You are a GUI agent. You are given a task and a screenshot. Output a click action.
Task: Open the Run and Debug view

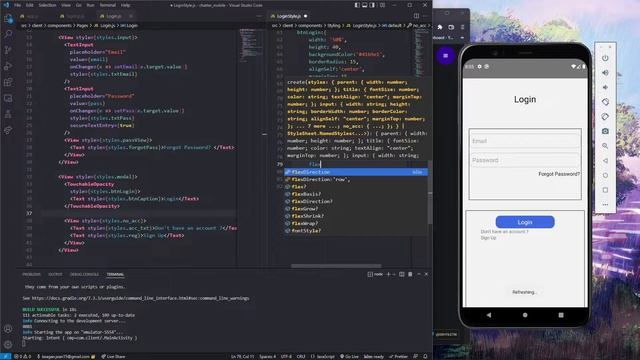[8, 66]
